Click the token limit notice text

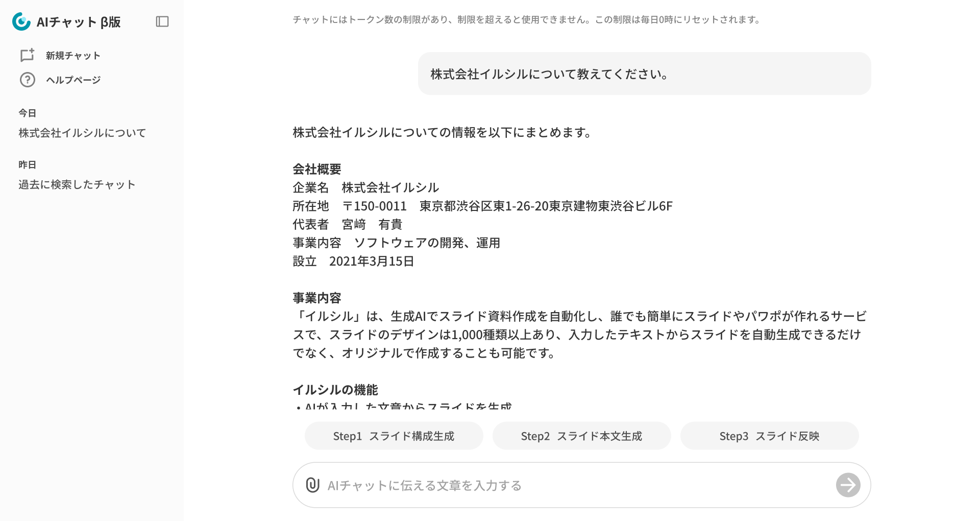click(527, 20)
